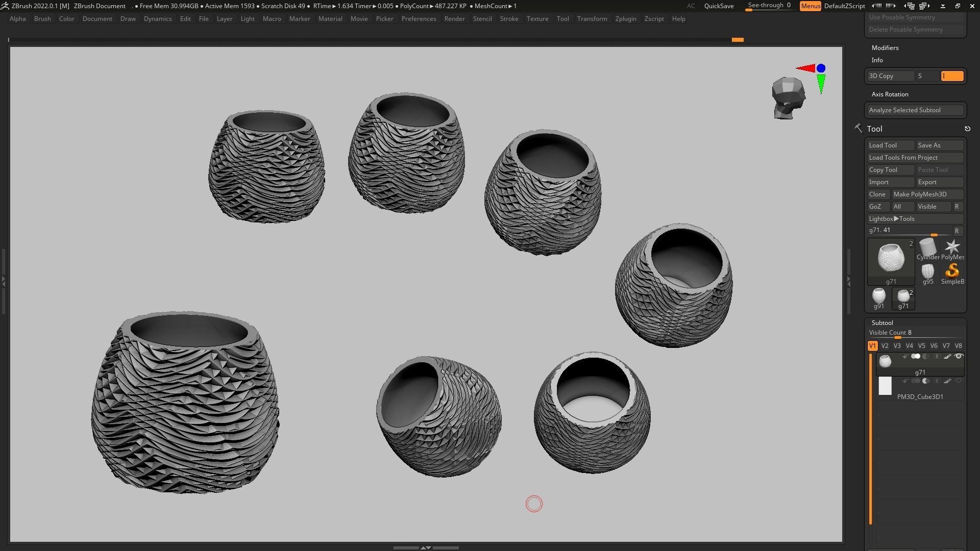Click the Make PolyMesh3D button

coord(927,194)
